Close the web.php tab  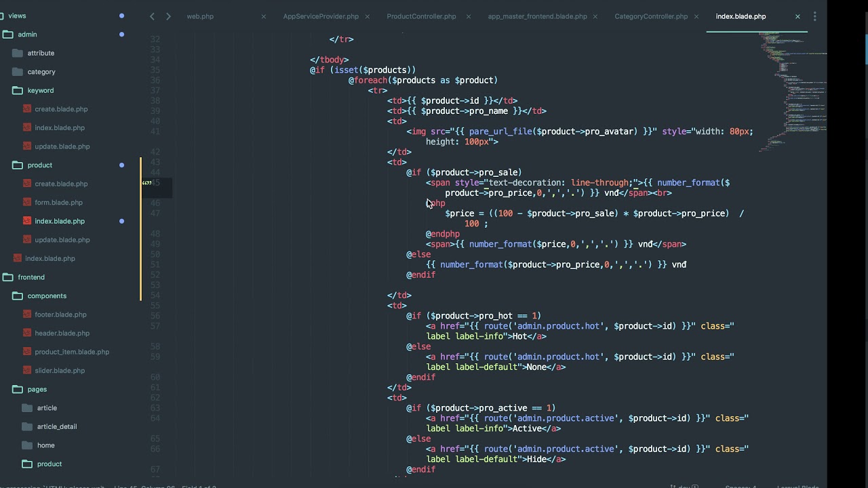click(264, 16)
